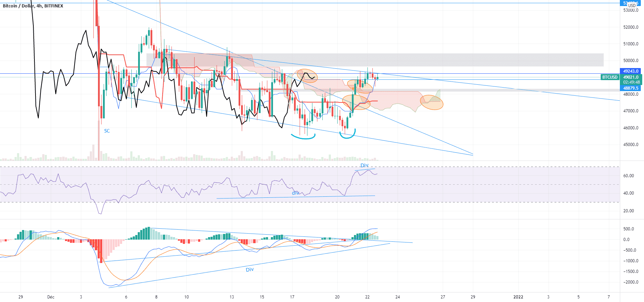Viewport: 644px width, 302px height.
Task: Click the green 49021.0 current price label
Action: tap(631, 77)
